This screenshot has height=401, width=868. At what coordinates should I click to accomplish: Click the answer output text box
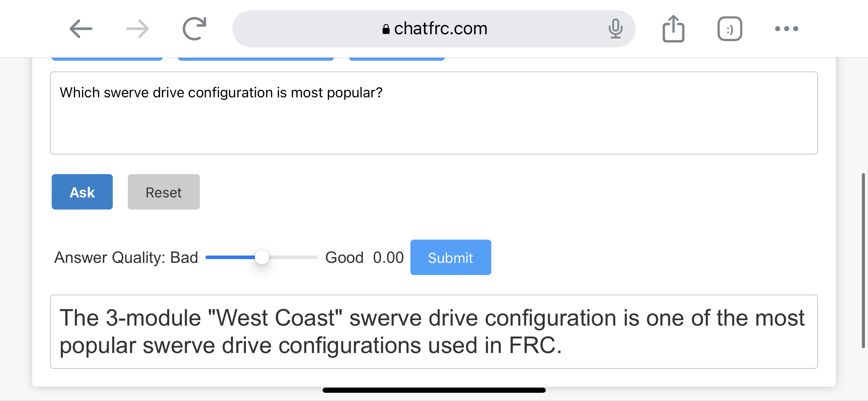coord(434,332)
